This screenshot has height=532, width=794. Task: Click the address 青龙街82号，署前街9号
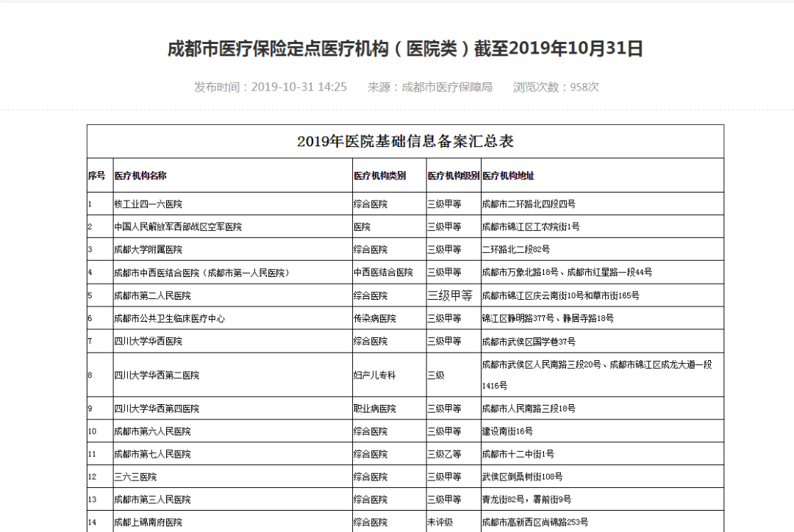tap(526, 500)
